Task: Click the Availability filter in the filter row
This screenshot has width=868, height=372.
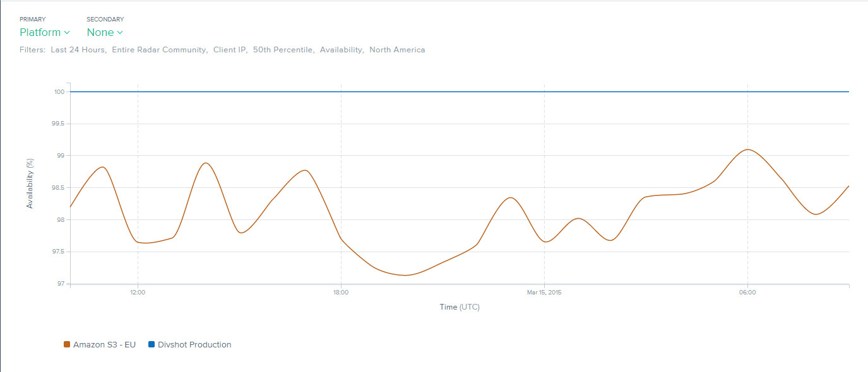Action: tap(342, 50)
